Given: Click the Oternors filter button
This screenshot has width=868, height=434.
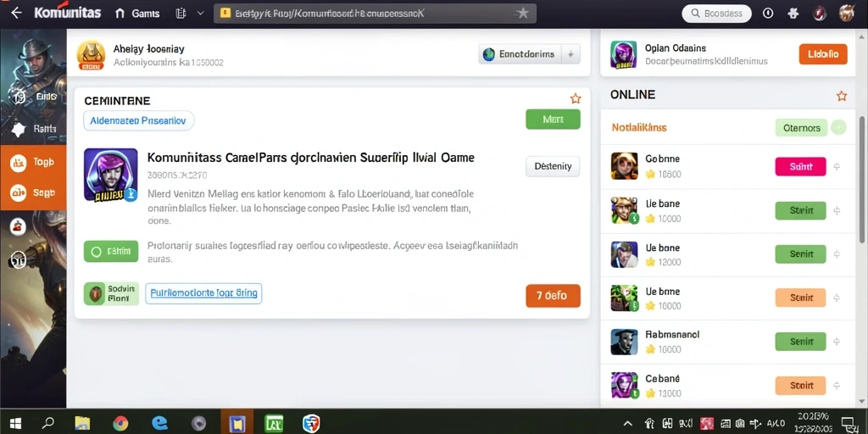Looking at the screenshot, I should tap(801, 128).
